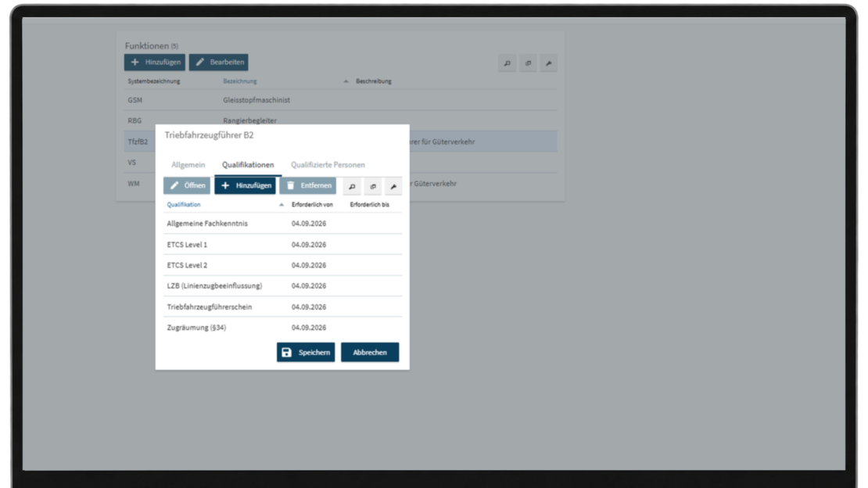Select the ETCS Level 1 row

(282, 244)
